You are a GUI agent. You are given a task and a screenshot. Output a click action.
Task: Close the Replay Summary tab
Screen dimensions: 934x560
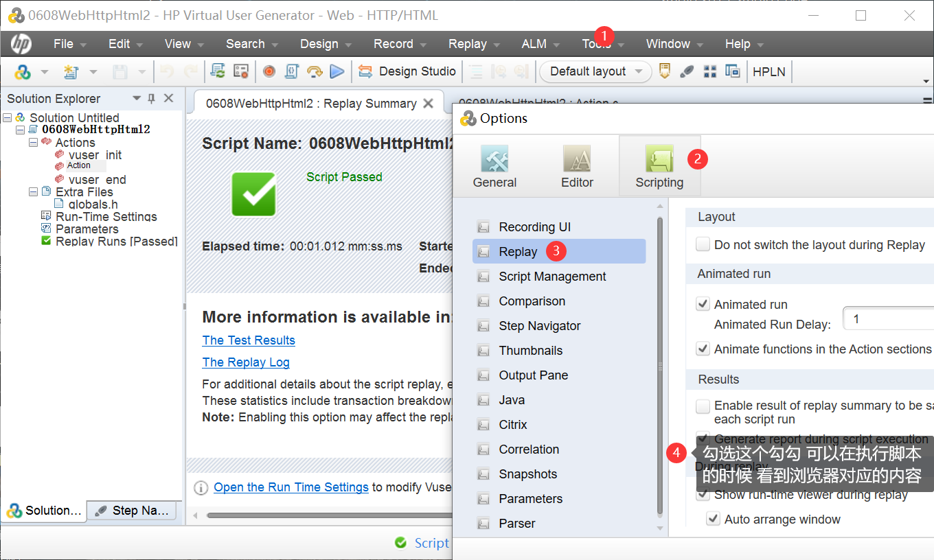coord(428,104)
